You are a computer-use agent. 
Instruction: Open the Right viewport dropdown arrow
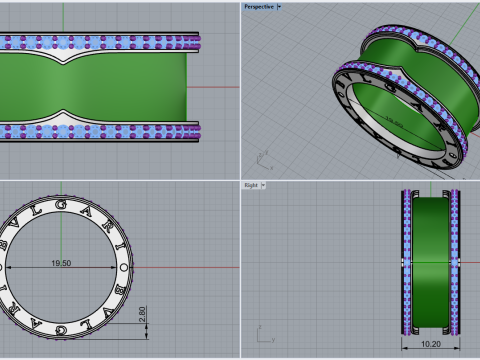(x=263, y=185)
